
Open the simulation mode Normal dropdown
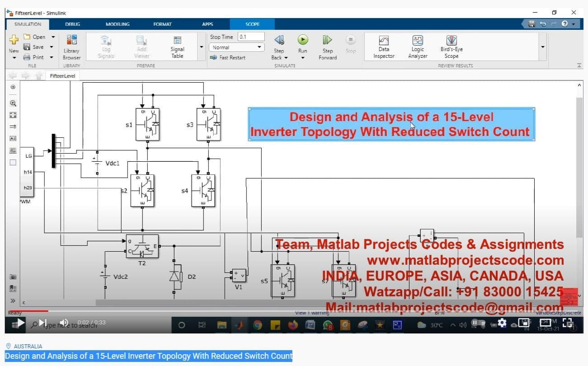pyautogui.click(x=237, y=47)
